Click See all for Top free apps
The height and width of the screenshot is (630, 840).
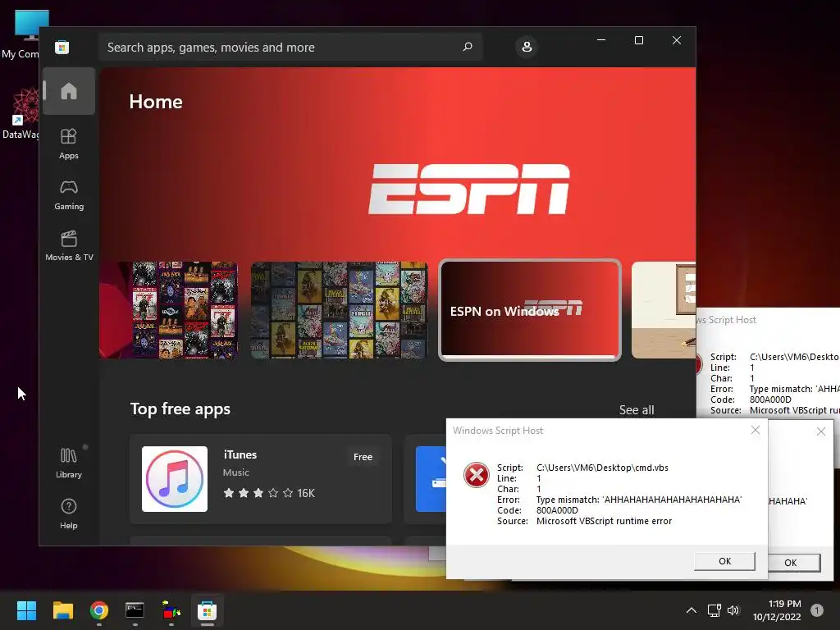637,410
